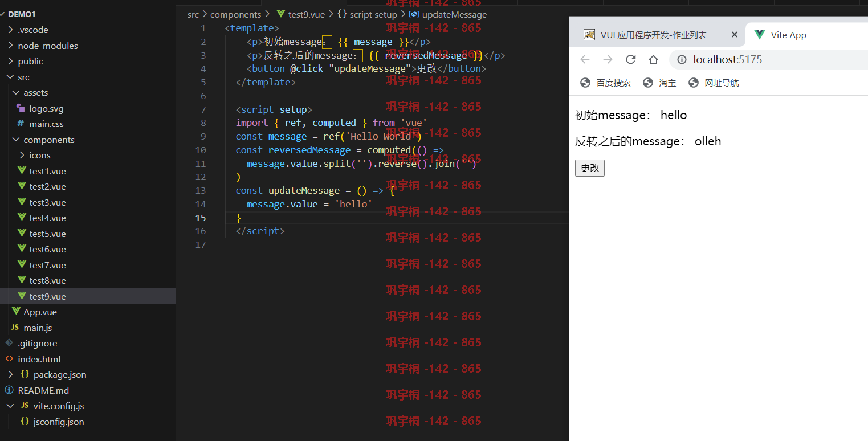Screen dimensions: 868x441
Task: Click the site info icon in address bar
Action: [682, 59]
